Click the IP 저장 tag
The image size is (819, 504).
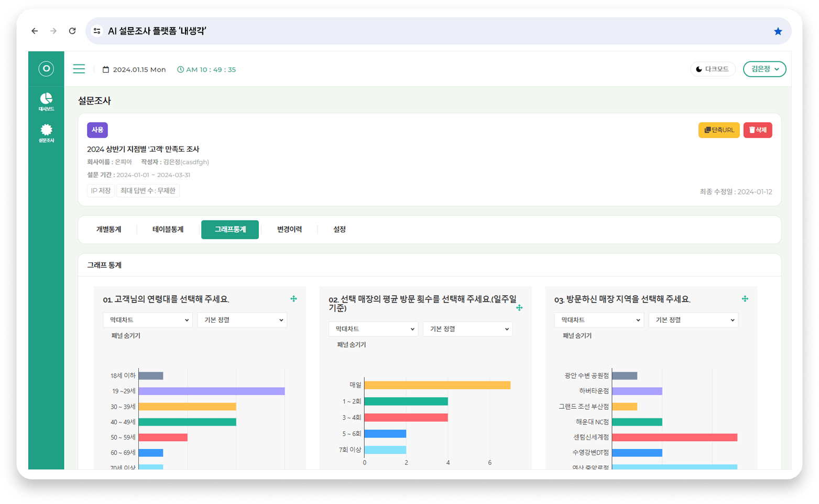pyautogui.click(x=101, y=191)
